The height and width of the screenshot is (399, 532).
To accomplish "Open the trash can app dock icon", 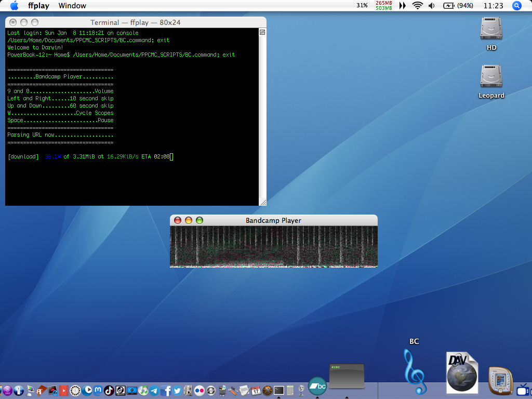I will (222, 391).
